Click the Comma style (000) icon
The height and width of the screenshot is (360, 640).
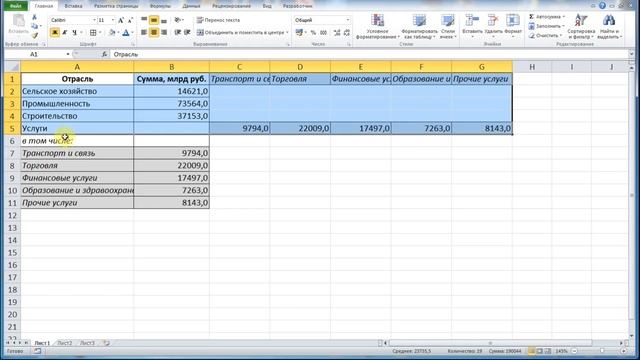pyautogui.click(x=324, y=32)
